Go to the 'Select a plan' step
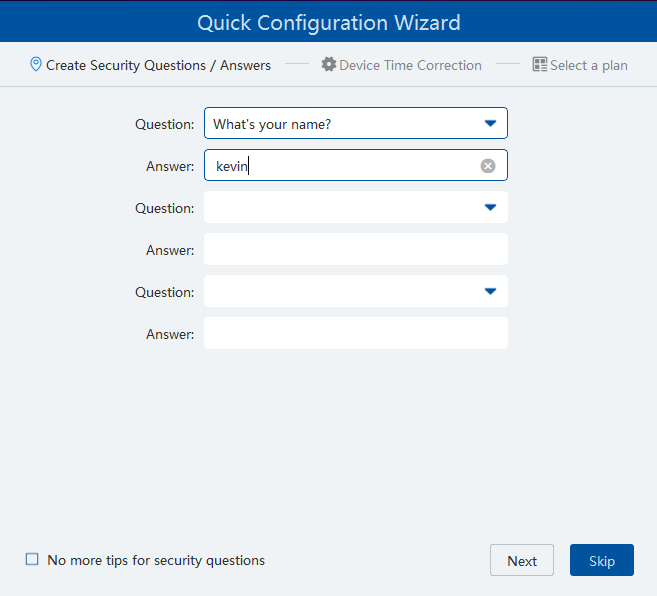Viewport: 657px width, 596px height. click(x=589, y=65)
